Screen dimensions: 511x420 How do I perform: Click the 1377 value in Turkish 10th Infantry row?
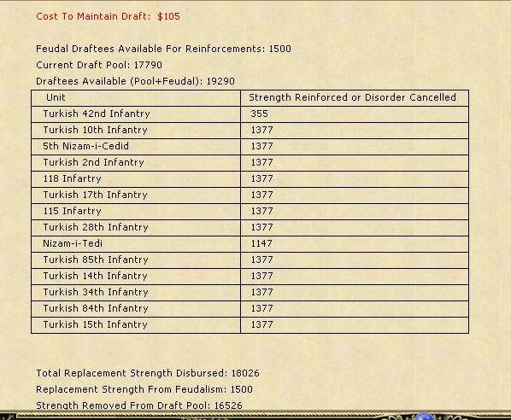pos(261,130)
